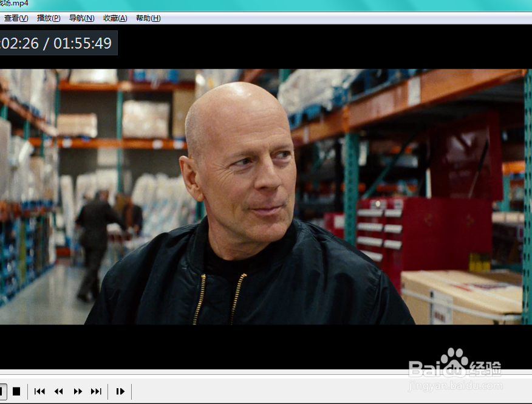Open the 查看(V) menu

16,18
